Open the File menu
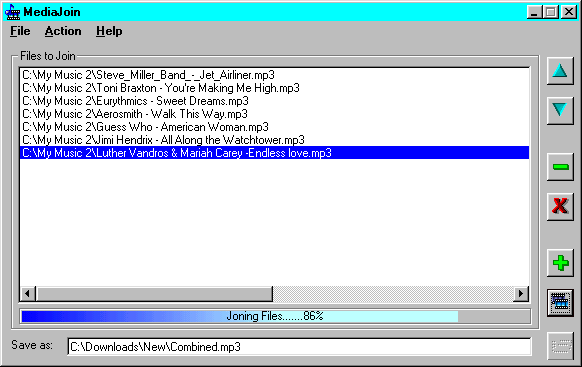 click(x=20, y=31)
